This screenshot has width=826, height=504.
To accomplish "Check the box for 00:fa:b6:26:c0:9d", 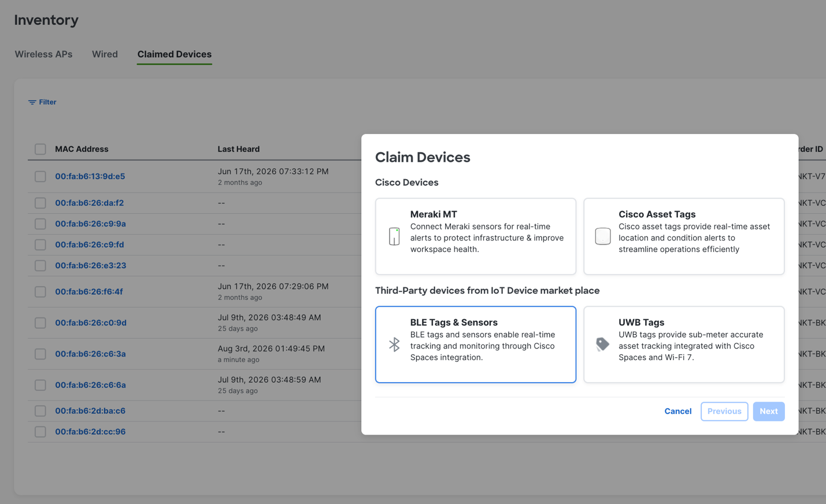I will 40,323.
